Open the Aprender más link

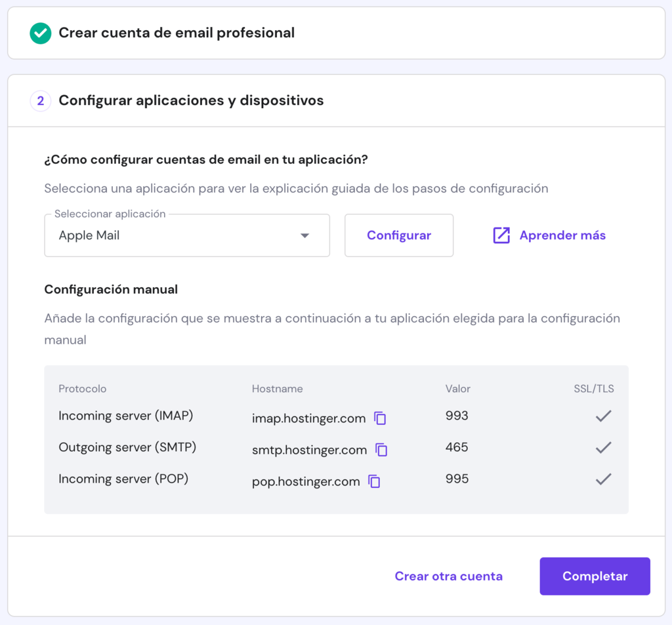coord(562,235)
